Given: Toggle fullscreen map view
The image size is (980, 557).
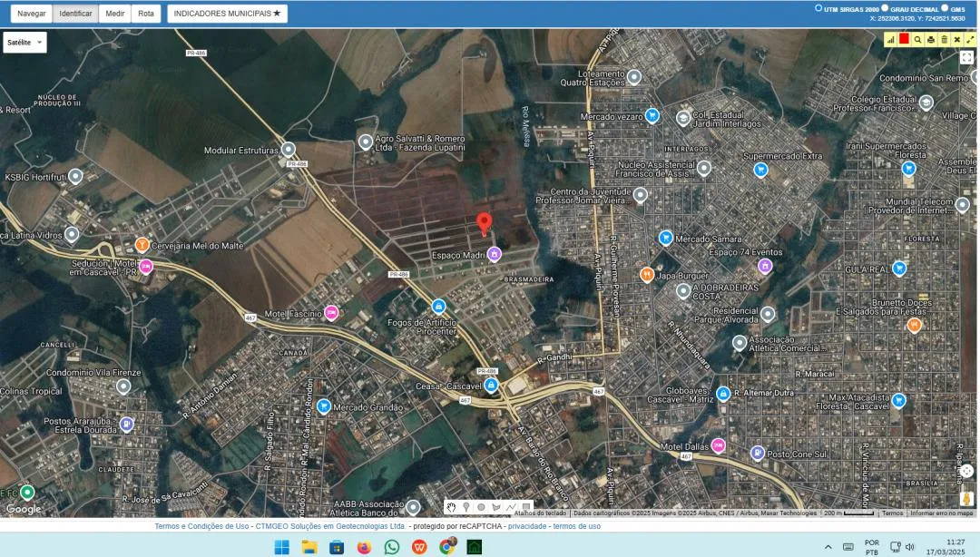Looking at the screenshot, I should pos(966,57).
